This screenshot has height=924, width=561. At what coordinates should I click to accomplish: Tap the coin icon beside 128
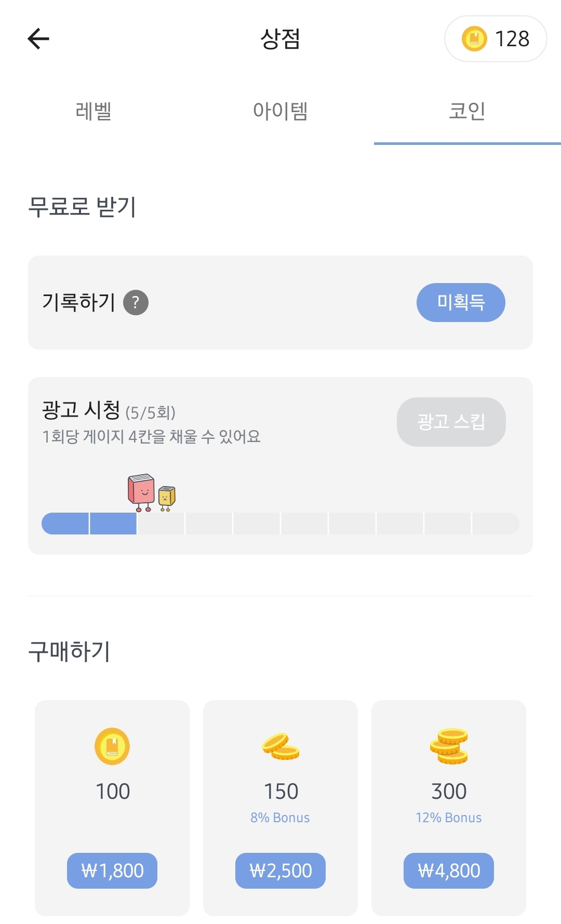pyautogui.click(x=474, y=39)
